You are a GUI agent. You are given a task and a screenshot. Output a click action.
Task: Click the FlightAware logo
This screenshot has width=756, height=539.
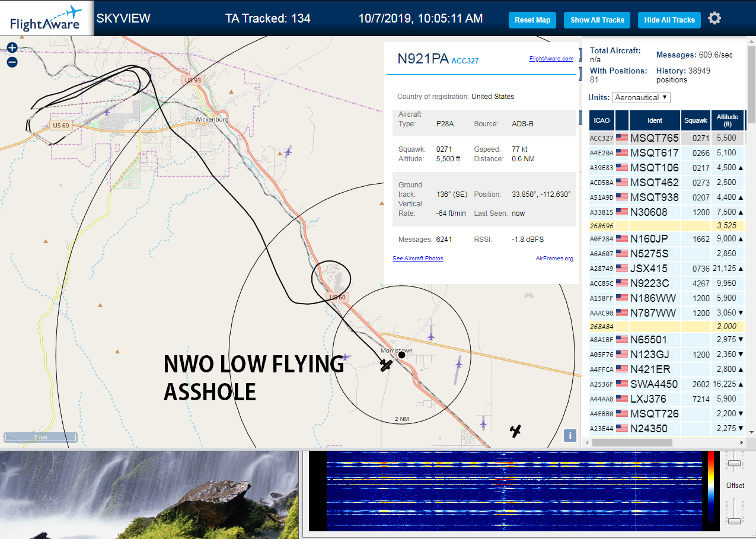point(46,18)
